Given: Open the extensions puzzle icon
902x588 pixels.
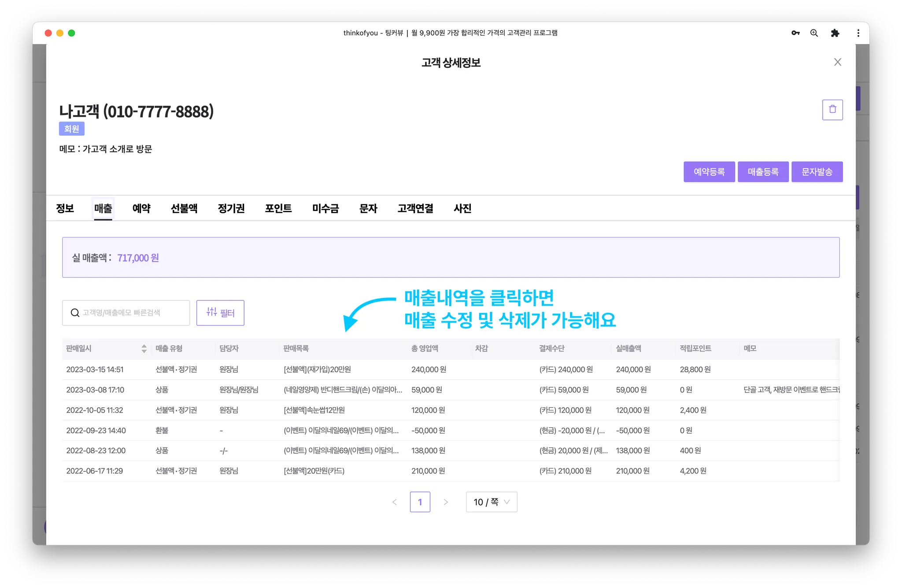Looking at the screenshot, I should tap(835, 33).
